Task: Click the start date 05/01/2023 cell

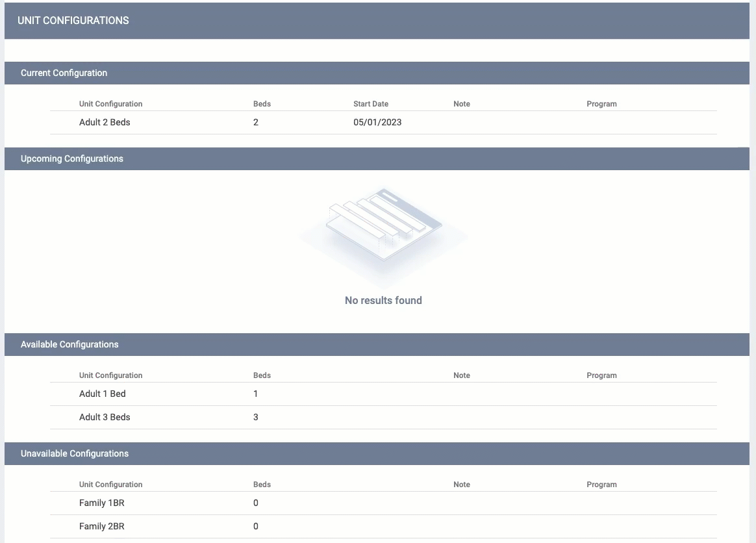Action: coord(377,122)
